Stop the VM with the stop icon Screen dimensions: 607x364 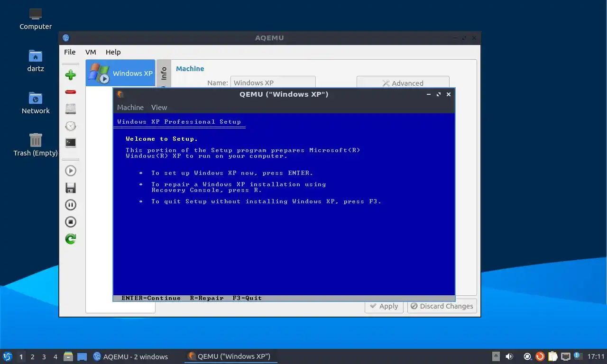tap(71, 222)
